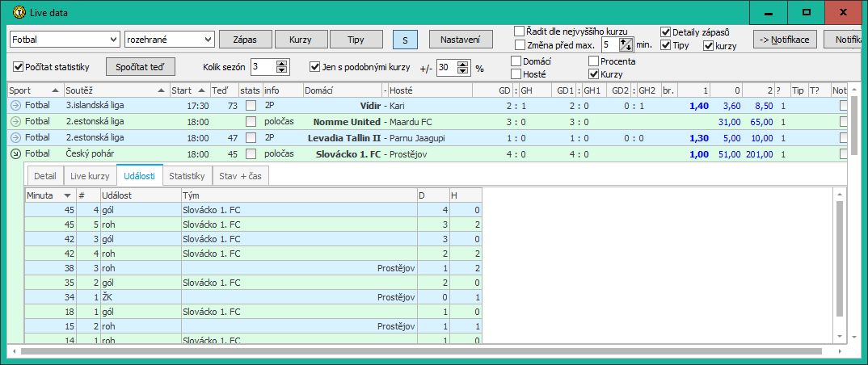868x365 pixels.
Task: Open the rozehrané status dropdown
Action: coord(170,40)
